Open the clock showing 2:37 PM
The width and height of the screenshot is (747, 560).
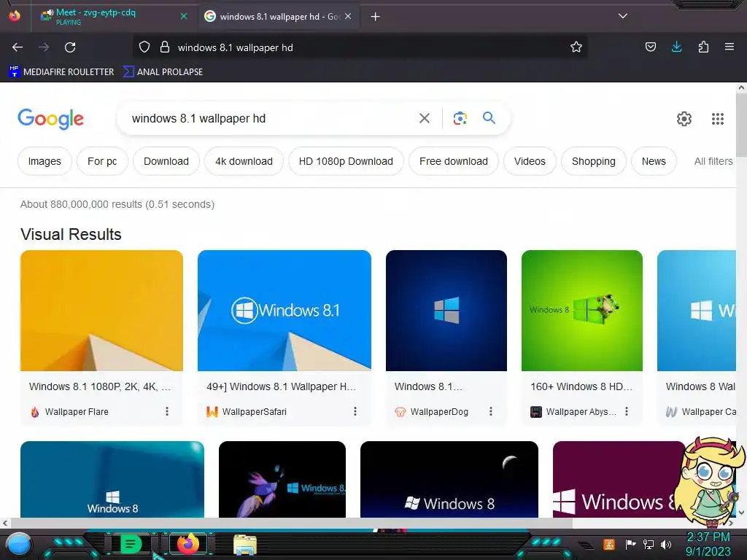708,544
